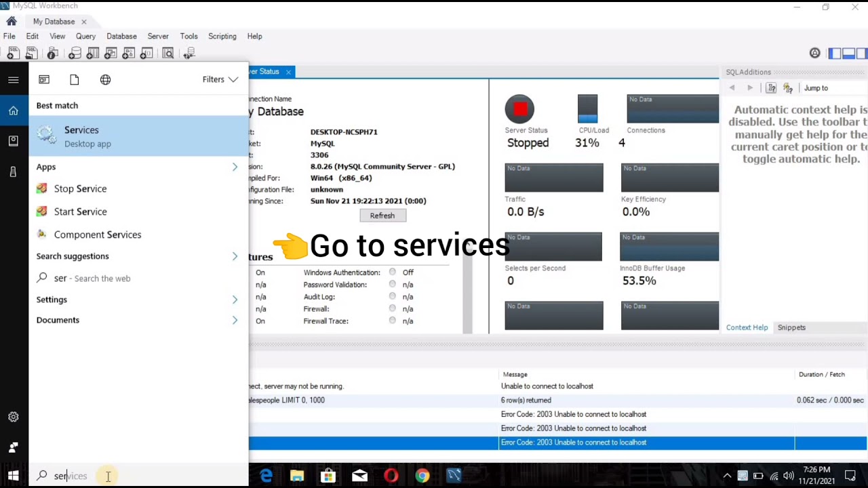This screenshot has width=868, height=488.
Task: Click the create new function icon
Action: coord(148,54)
